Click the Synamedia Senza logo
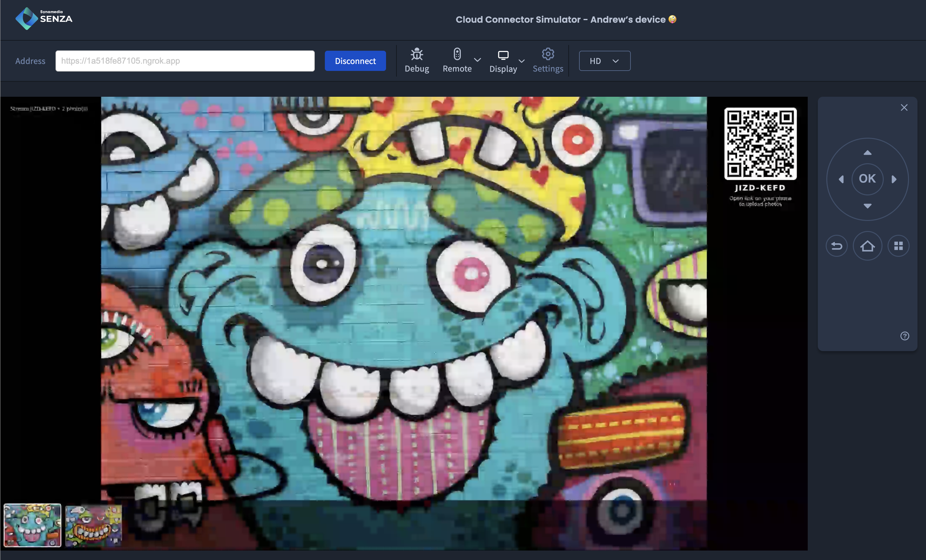The height and width of the screenshot is (560, 926). click(44, 18)
